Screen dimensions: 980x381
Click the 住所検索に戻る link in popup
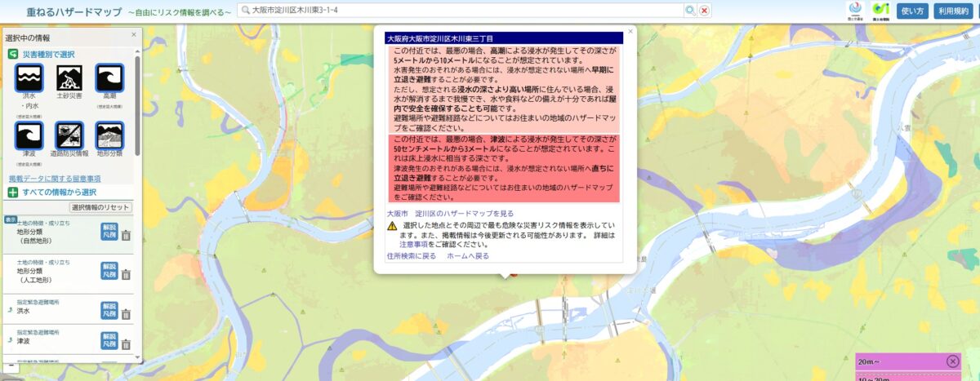point(412,255)
